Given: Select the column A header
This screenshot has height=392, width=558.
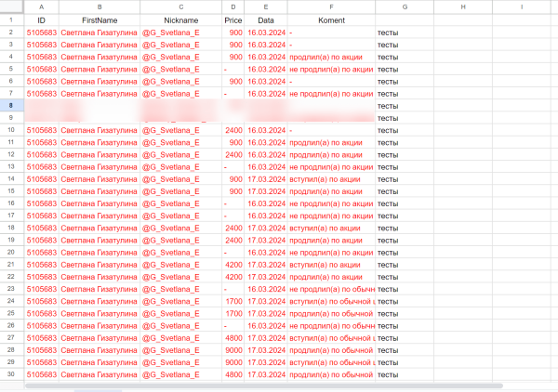Looking at the screenshot, I should pyautogui.click(x=41, y=7).
